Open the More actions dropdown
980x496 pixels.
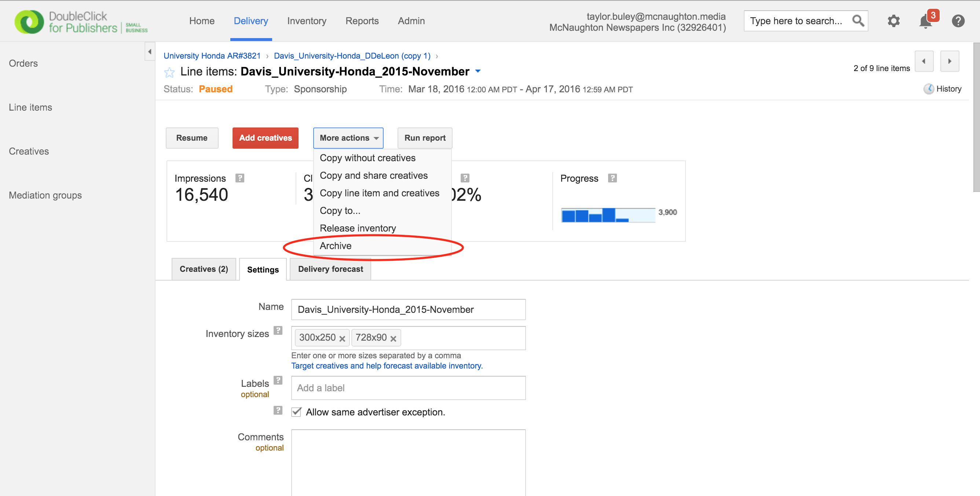coord(348,138)
